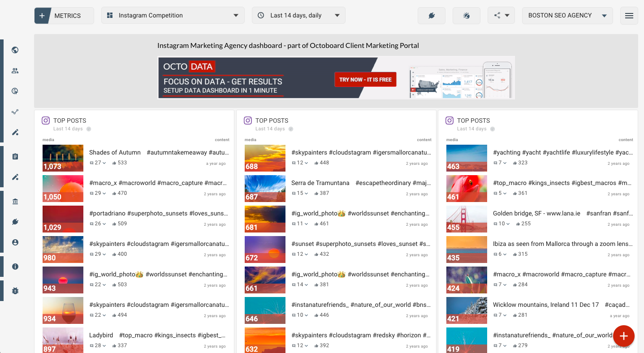Click the info circle sidebar icon
This screenshot has width=644, height=353.
click(15, 267)
